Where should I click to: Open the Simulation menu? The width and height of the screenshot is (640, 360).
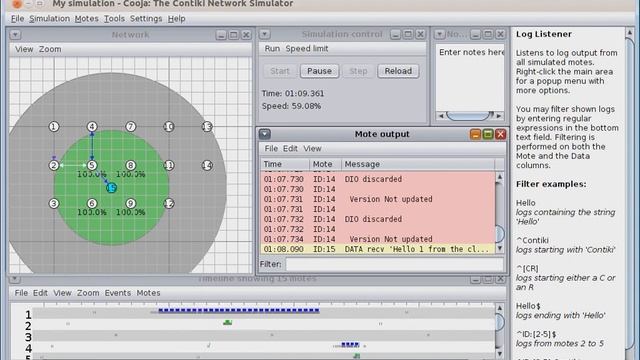click(49, 18)
